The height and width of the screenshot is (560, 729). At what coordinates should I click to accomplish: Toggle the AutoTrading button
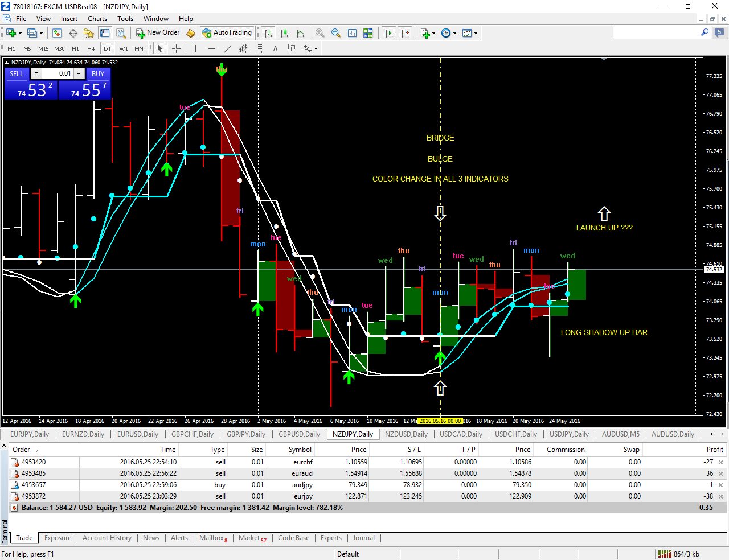(x=227, y=33)
